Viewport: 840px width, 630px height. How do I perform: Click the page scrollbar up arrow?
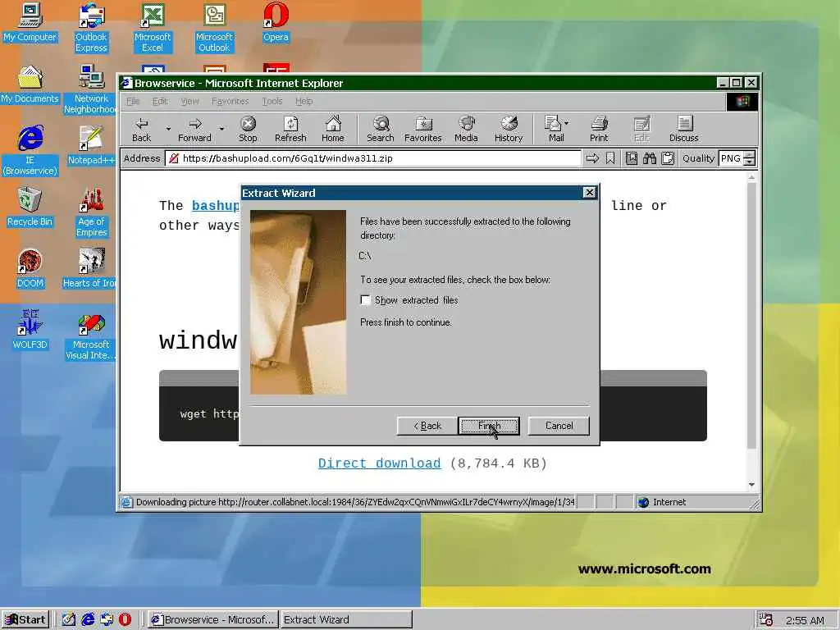point(751,177)
